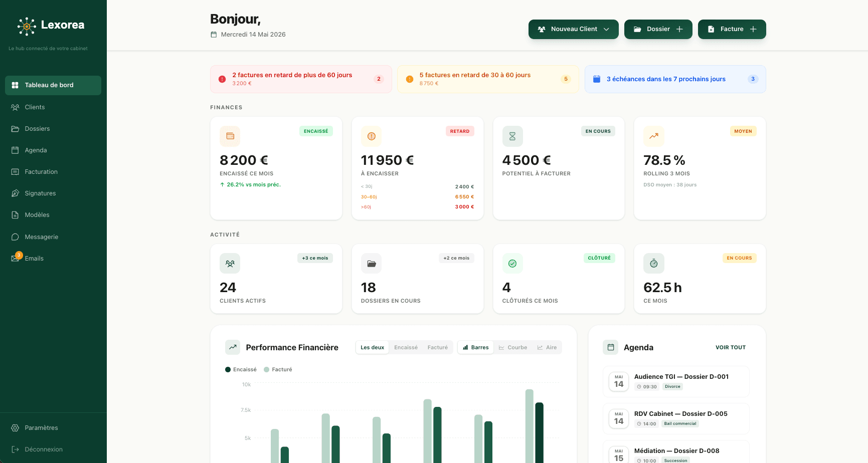This screenshot has width=868, height=463.
Task: Click the 78.5 % rolling value
Action: (x=664, y=160)
